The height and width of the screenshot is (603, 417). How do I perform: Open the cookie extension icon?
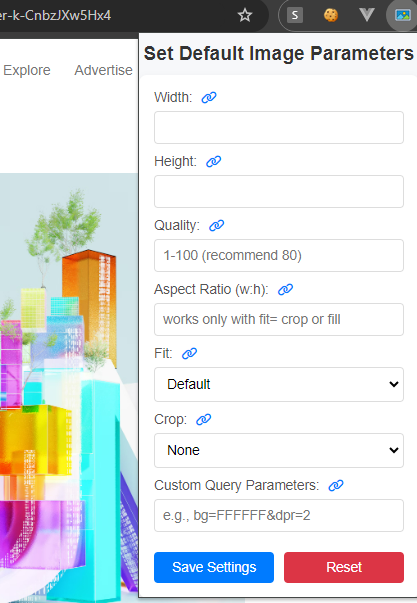tap(331, 15)
